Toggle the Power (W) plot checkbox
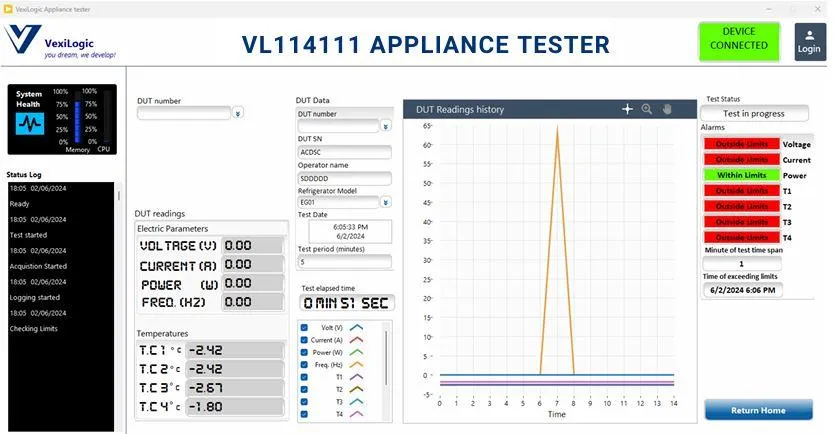The width and height of the screenshot is (838, 434). pyautogui.click(x=304, y=352)
